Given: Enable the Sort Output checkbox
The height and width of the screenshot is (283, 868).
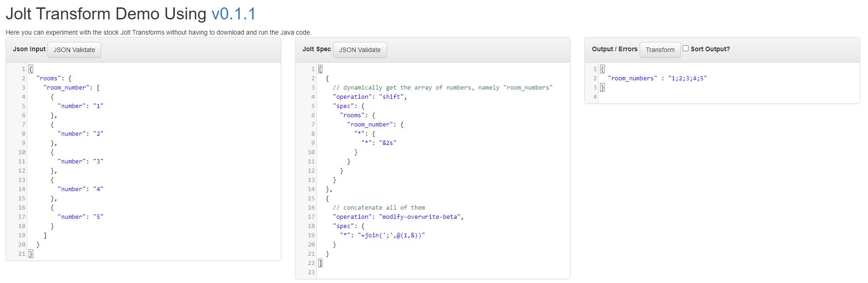Looking at the screenshot, I should click(685, 48).
